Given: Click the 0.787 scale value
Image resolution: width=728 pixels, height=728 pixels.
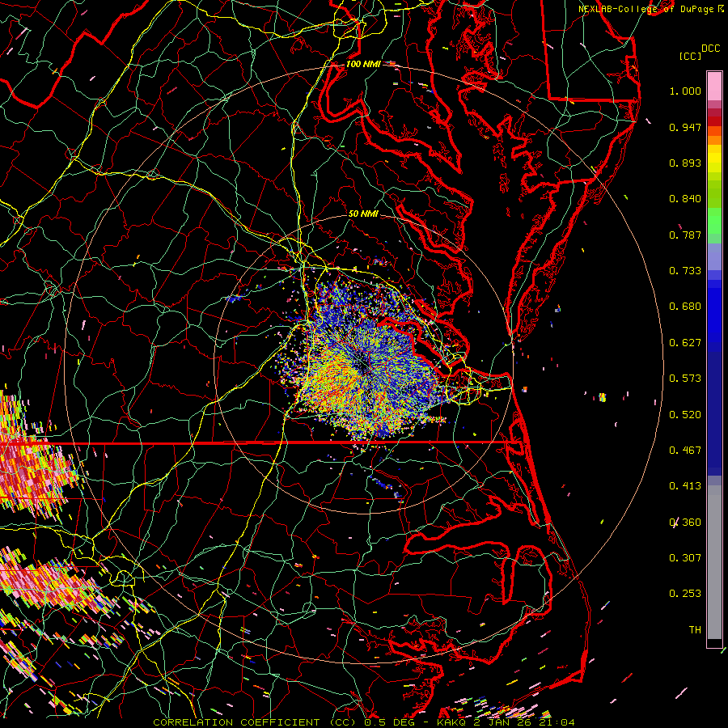Looking at the screenshot, I should (685, 235).
